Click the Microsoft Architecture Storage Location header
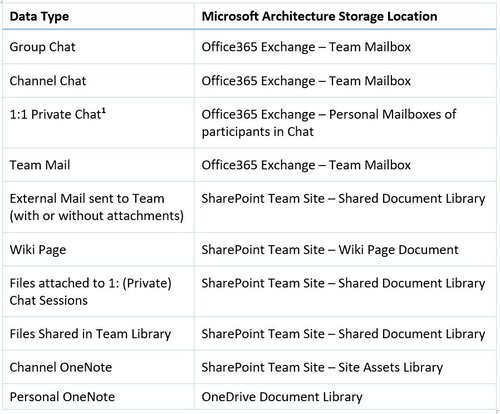Viewport: 500px width, 414px height. (x=319, y=16)
